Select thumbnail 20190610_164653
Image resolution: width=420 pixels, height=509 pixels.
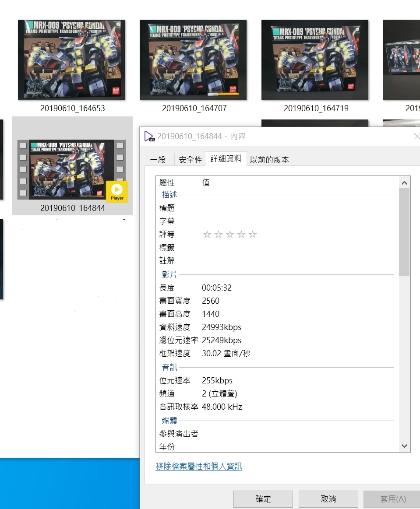pyautogui.click(x=71, y=60)
